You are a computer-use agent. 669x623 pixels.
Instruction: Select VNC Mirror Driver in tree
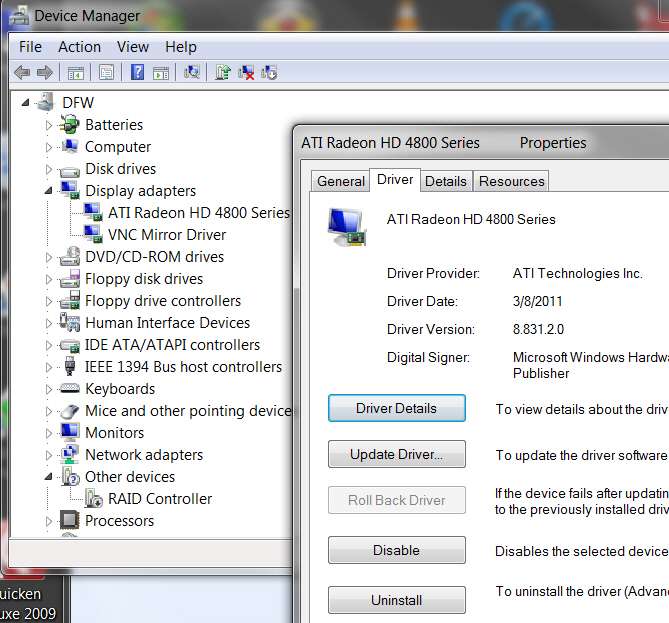(167, 235)
